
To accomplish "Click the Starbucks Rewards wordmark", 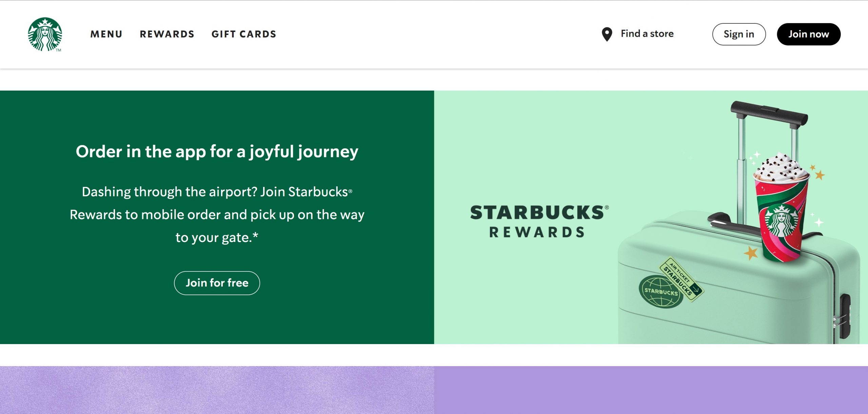I will pos(539,221).
